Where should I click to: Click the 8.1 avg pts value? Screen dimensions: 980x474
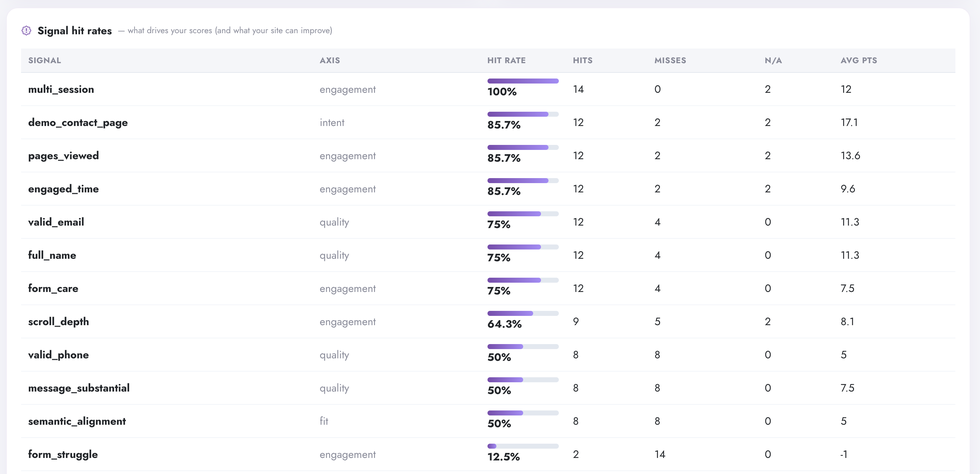(x=848, y=321)
